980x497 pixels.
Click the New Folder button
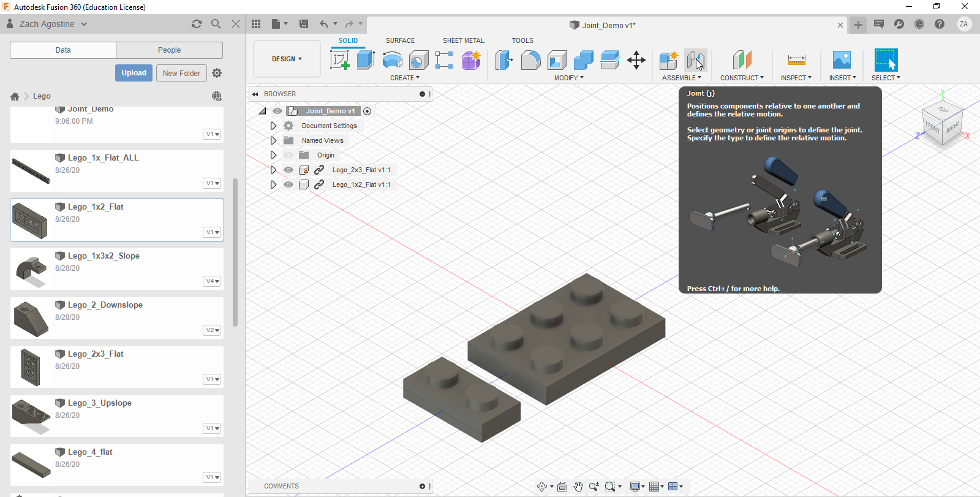[181, 73]
